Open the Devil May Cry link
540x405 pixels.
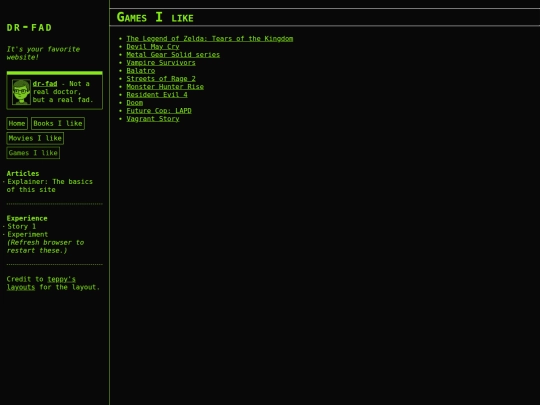point(153,46)
